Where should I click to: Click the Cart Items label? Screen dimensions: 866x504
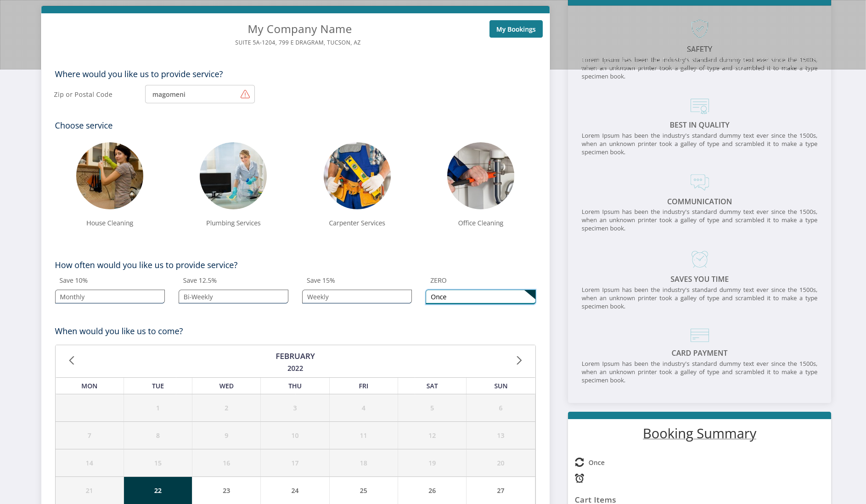(596, 499)
